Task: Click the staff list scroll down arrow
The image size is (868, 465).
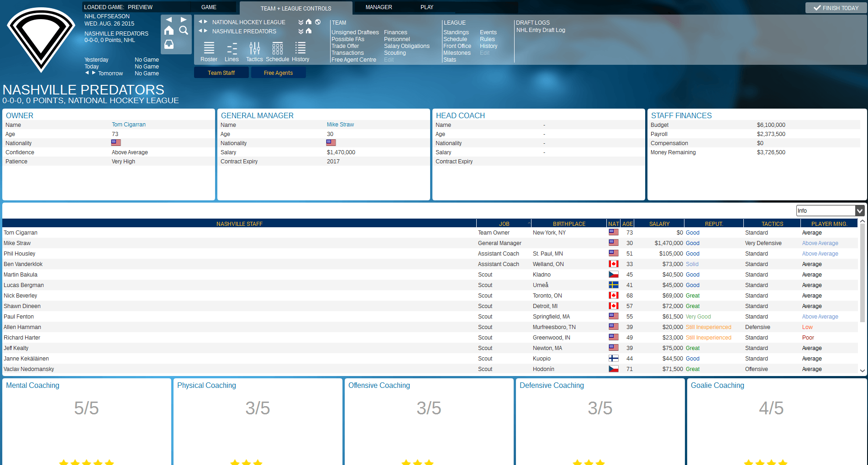Action: click(x=863, y=371)
